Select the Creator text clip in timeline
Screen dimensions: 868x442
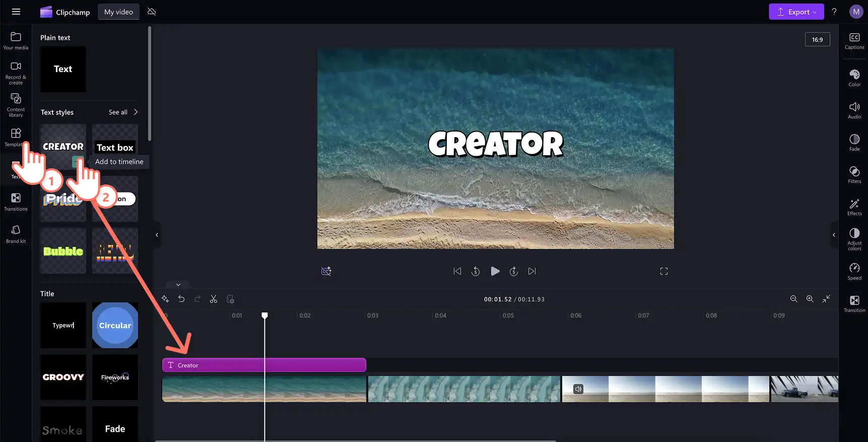click(264, 365)
